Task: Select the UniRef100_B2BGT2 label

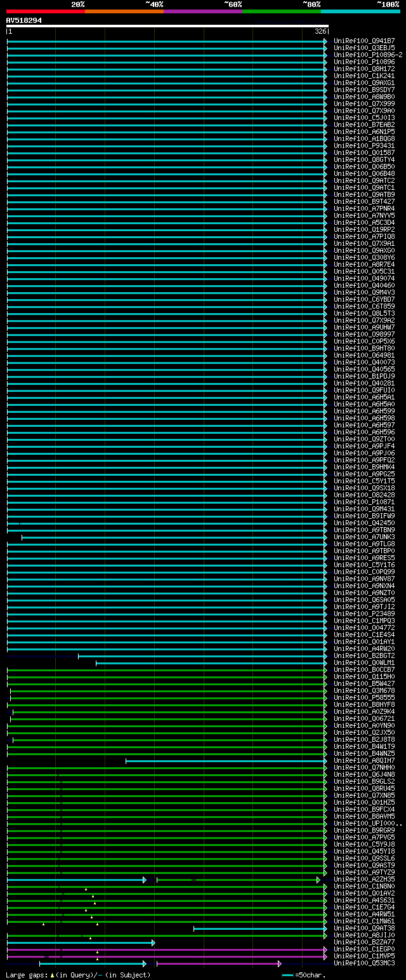Action: tap(364, 655)
